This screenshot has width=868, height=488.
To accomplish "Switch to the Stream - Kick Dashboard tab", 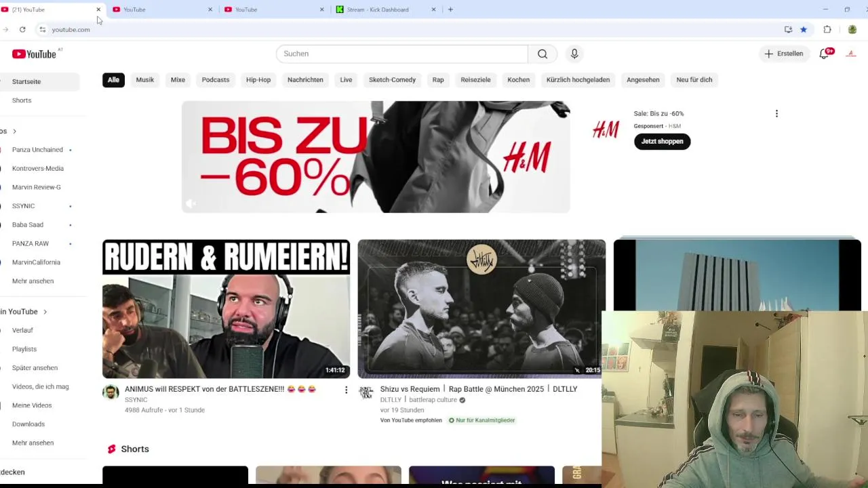I will pos(377,9).
